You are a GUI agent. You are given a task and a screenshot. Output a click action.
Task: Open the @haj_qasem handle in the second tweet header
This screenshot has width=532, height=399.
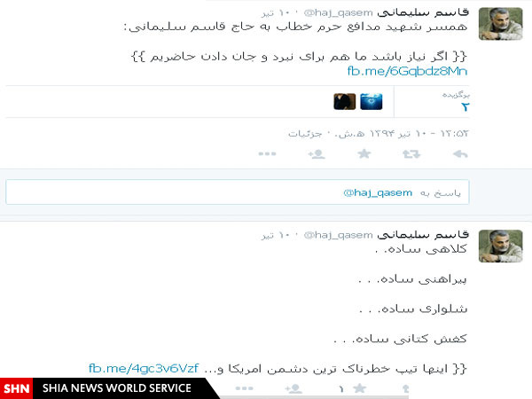point(339,235)
